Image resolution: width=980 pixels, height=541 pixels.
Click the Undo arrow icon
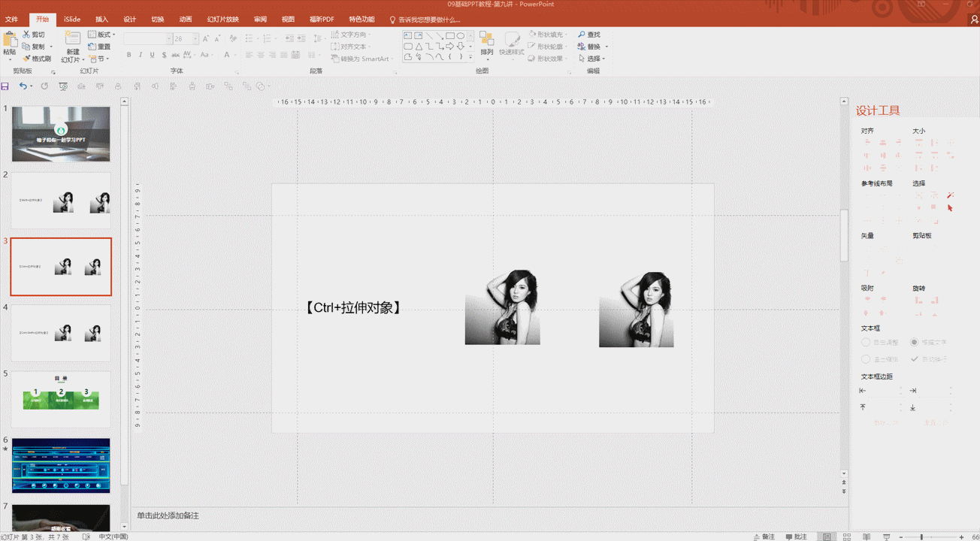(x=23, y=86)
